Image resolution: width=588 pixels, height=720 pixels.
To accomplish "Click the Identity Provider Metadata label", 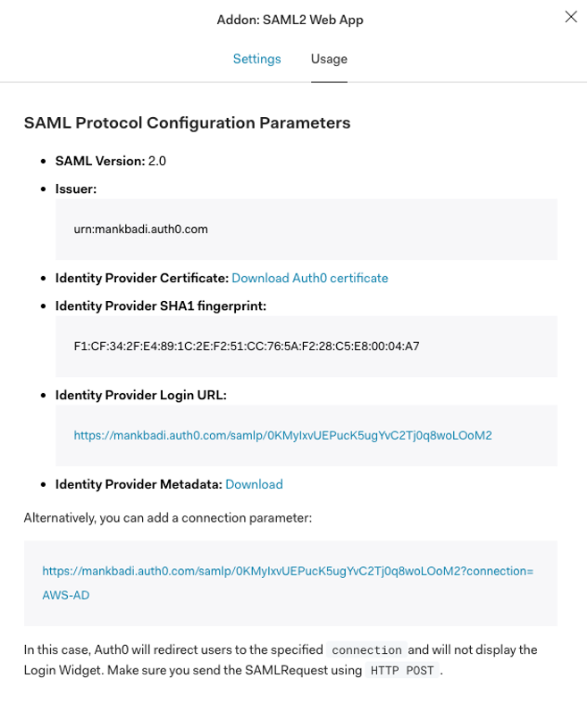I will click(x=137, y=484).
